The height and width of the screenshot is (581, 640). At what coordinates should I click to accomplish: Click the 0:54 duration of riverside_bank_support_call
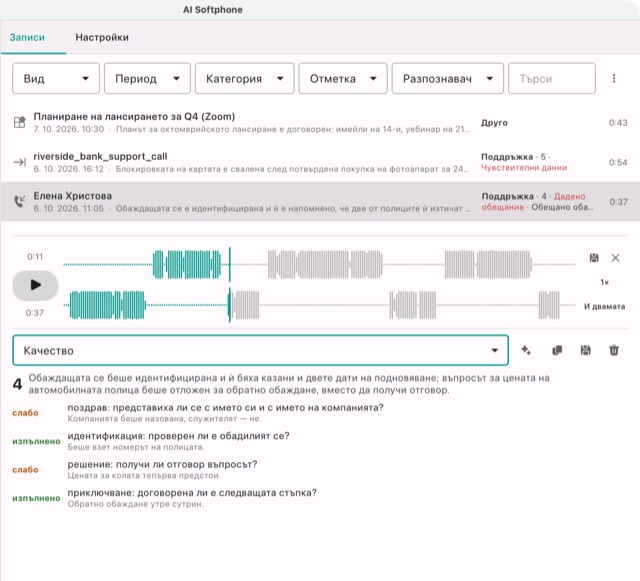[x=618, y=163]
